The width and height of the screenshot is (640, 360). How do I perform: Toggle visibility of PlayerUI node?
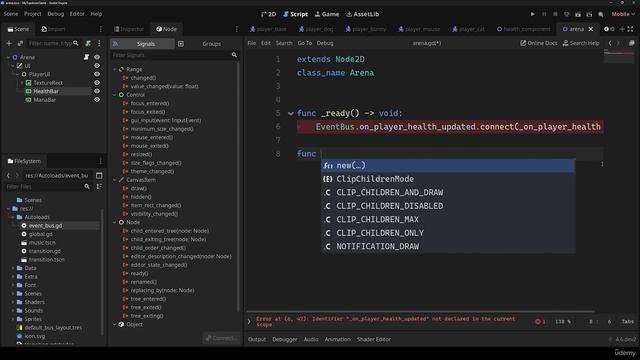(x=97, y=74)
